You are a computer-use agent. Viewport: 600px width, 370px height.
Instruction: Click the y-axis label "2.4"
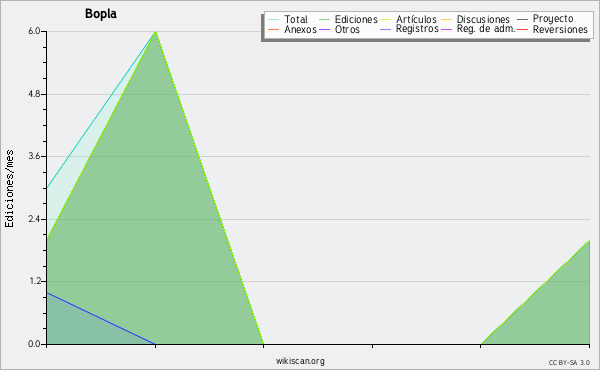tap(34, 219)
